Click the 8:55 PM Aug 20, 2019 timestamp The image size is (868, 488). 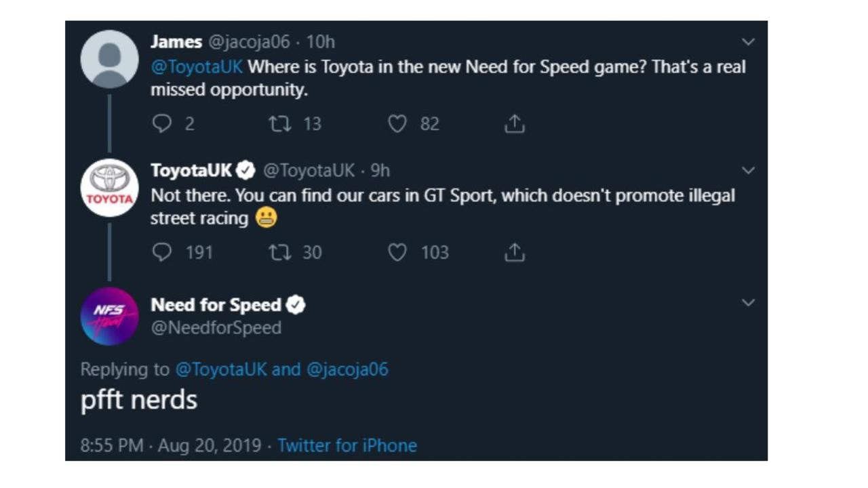(171, 445)
